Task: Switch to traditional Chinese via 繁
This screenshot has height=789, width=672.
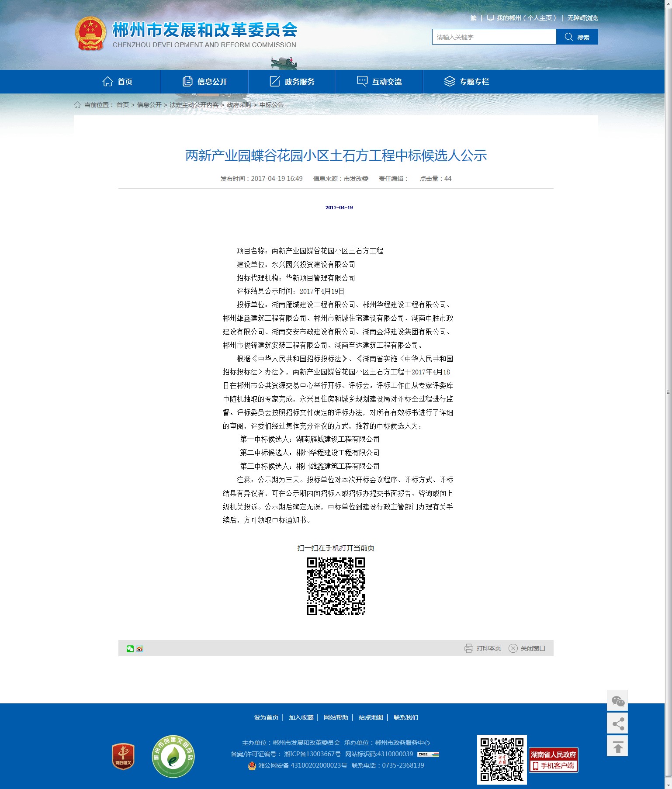Action: pyautogui.click(x=473, y=18)
